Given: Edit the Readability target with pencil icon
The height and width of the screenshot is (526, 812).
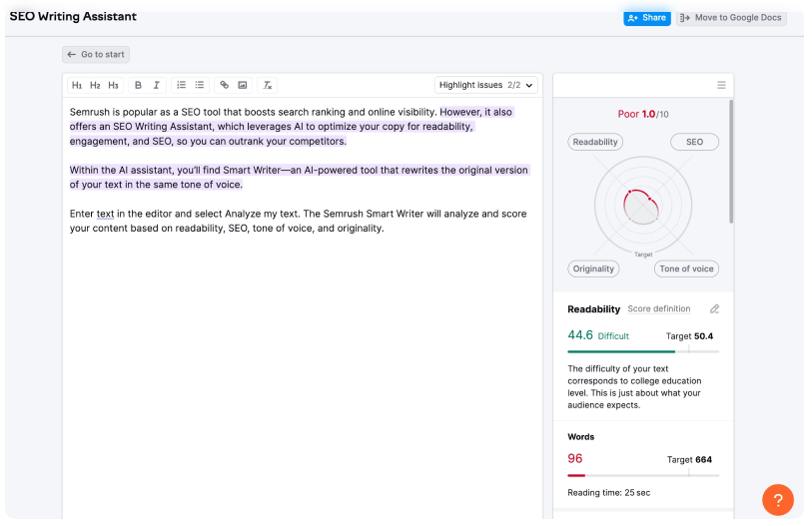Looking at the screenshot, I should pyautogui.click(x=714, y=309).
